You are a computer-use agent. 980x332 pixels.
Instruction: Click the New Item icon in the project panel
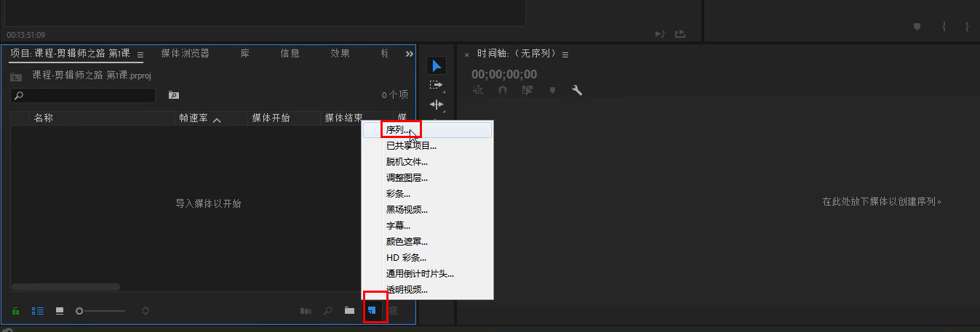(x=371, y=311)
